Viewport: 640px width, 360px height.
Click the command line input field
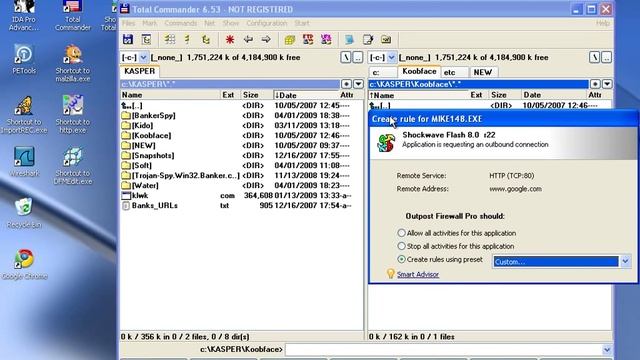(444, 349)
